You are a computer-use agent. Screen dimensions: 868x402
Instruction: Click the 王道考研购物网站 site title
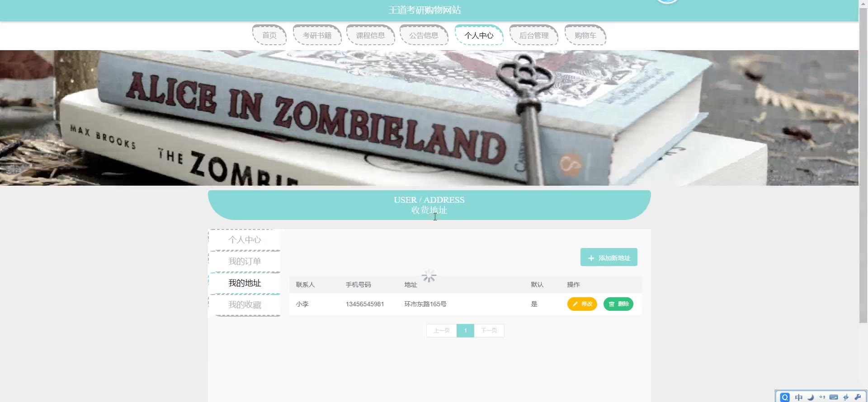[x=425, y=10]
